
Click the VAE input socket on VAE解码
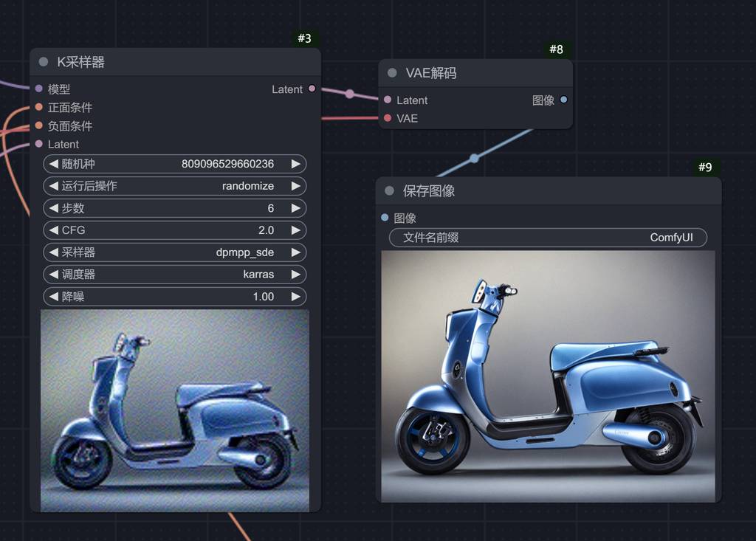click(388, 118)
